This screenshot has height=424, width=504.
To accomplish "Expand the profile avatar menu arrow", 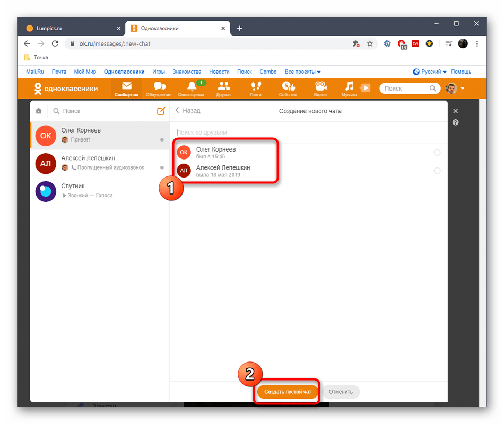I will click(x=463, y=89).
